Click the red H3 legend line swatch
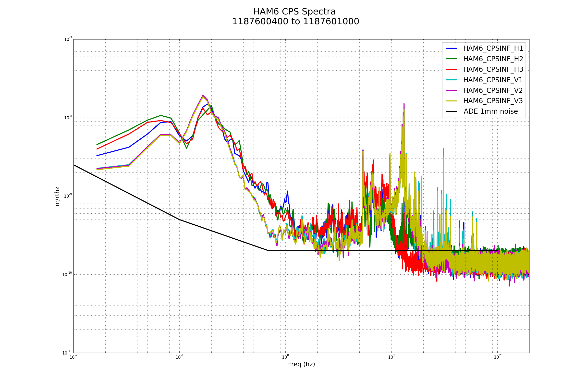Image resolution: width=588 pixels, height=392 pixels. (452, 69)
